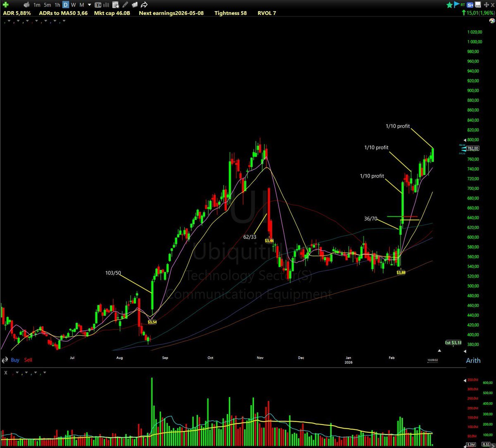This screenshot has height=448, width=496.
Task: Click the Nov date axis label
Action: click(260, 358)
